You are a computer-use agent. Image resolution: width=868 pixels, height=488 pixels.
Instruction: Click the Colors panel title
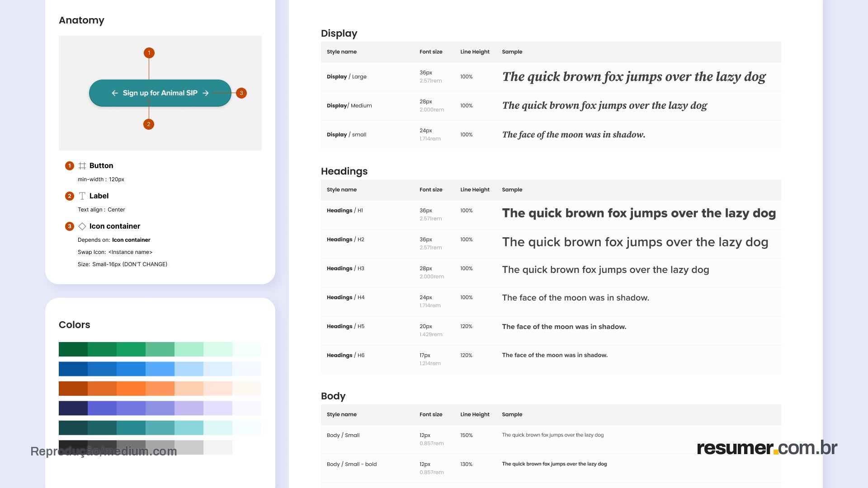coord(75,325)
